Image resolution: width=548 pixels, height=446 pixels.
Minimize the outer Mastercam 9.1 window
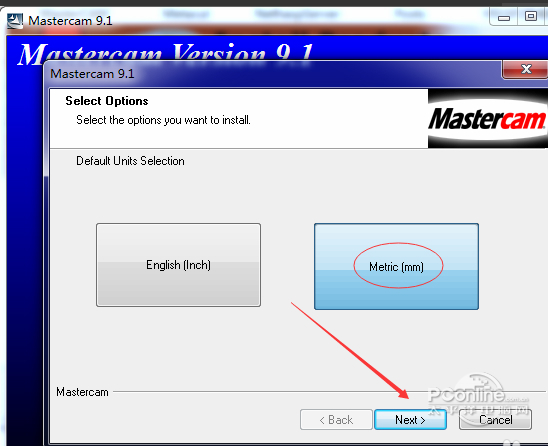point(504,17)
